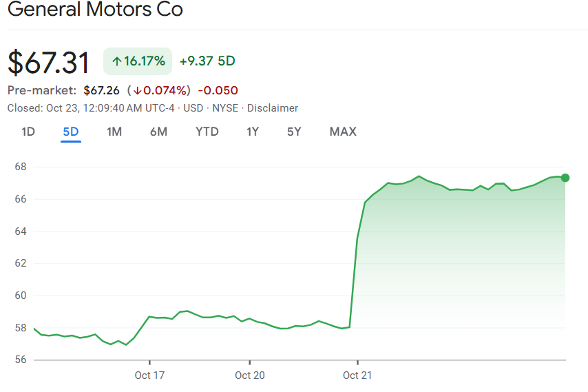Click the General Motors Co heading
588x392 pixels.
coord(95,10)
